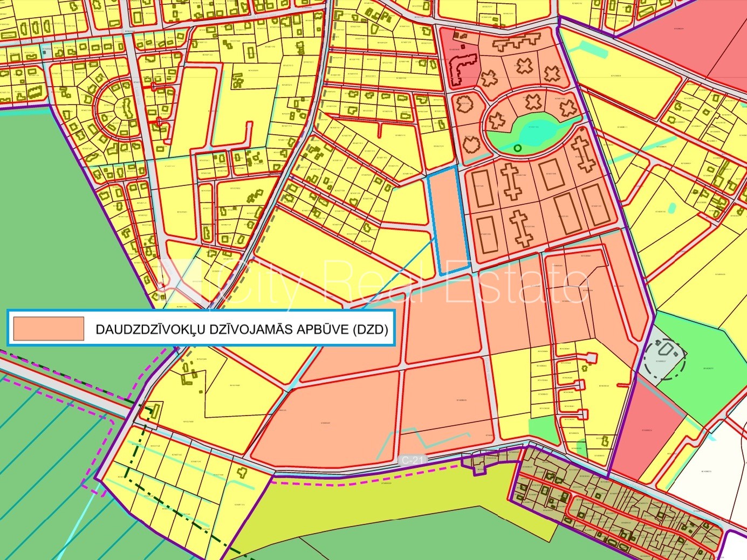Click the orange DZD legend color swatch
Image resolution: width=747 pixels, height=560 pixels.
click(x=49, y=329)
